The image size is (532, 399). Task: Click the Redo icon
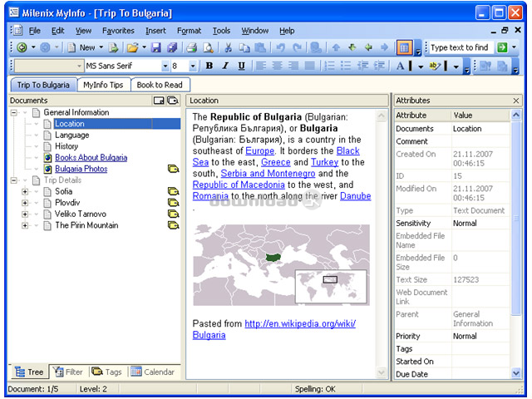pos(298,47)
